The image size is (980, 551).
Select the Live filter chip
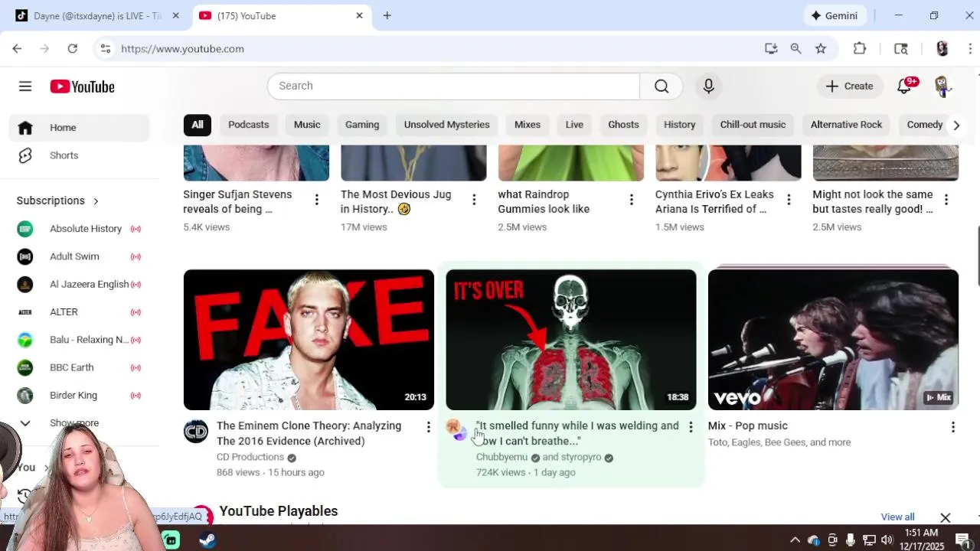[574, 125]
